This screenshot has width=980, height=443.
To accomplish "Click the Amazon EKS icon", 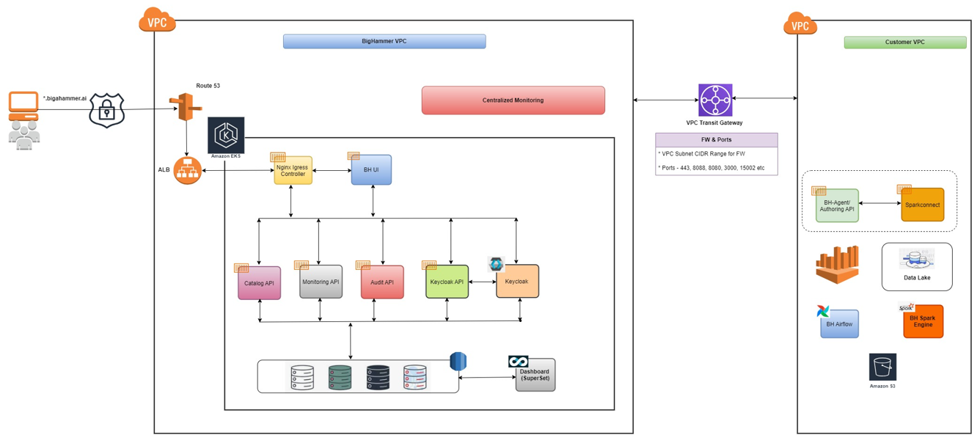I will (224, 134).
